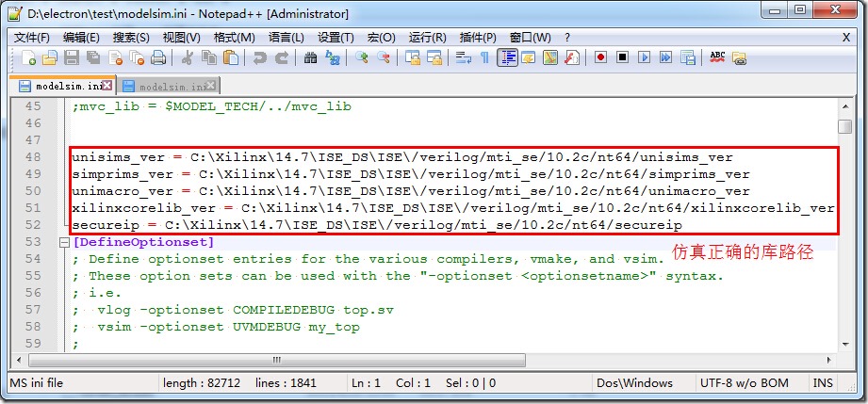Open the 格式(M) menu
The height and width of the screenshot is (404, 868).
pos(234,38)
